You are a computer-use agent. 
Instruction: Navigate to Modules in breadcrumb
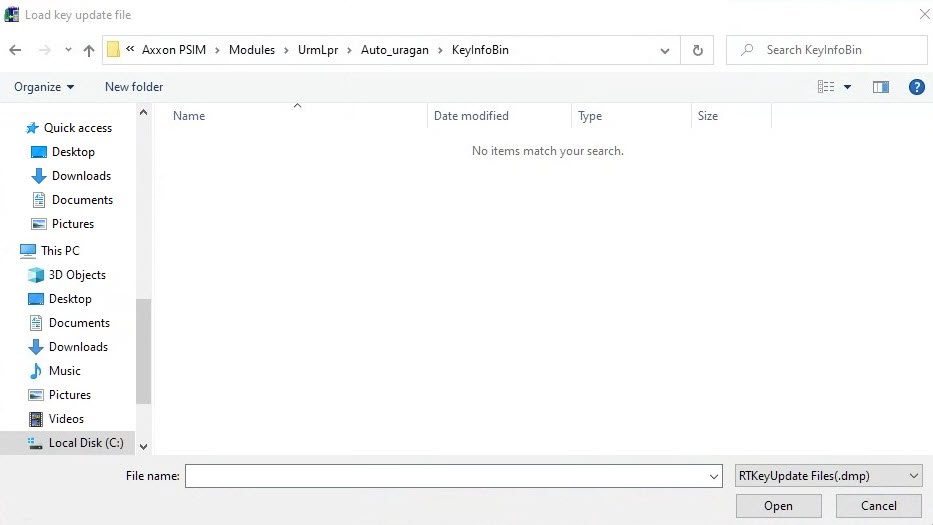tap(252, 50)
